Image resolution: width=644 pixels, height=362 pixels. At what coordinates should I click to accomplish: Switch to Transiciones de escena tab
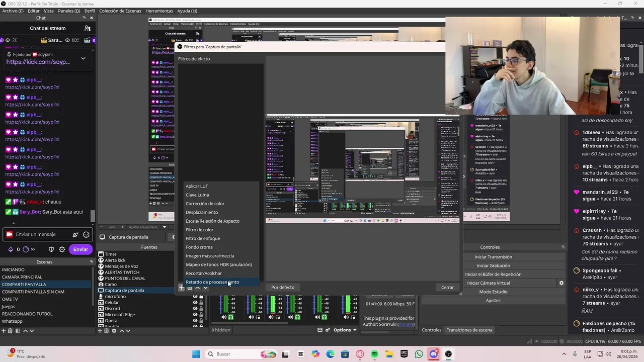click(x=469, y=330)
